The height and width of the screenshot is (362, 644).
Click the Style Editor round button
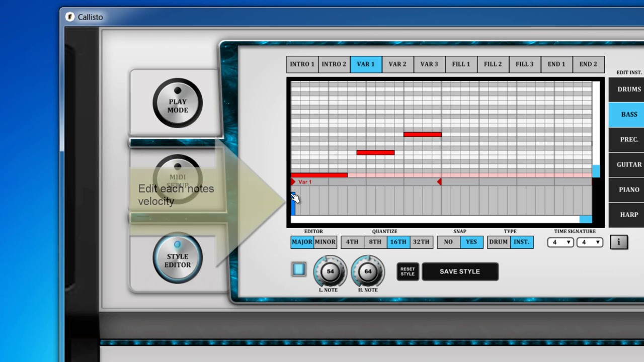(x=178, y=258)
